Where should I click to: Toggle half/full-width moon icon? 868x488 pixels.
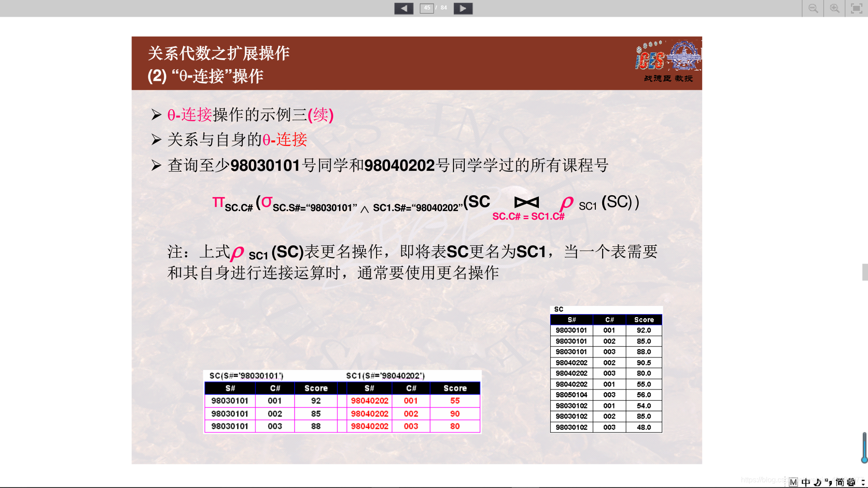coord(817,482)
